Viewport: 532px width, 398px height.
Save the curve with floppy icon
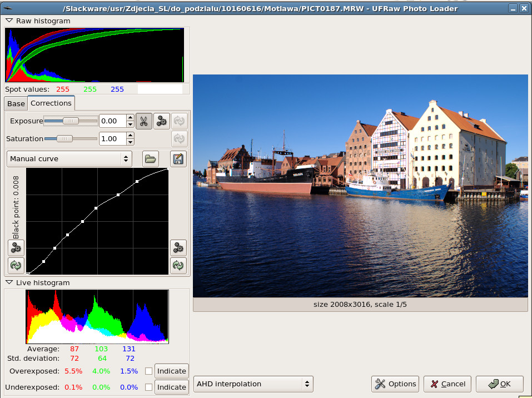point(178,159)
